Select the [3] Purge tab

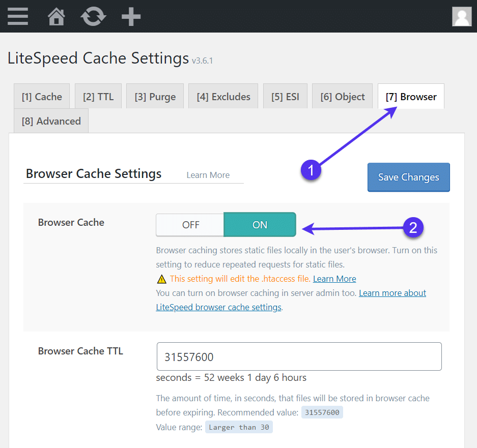(x=155, y=96)
